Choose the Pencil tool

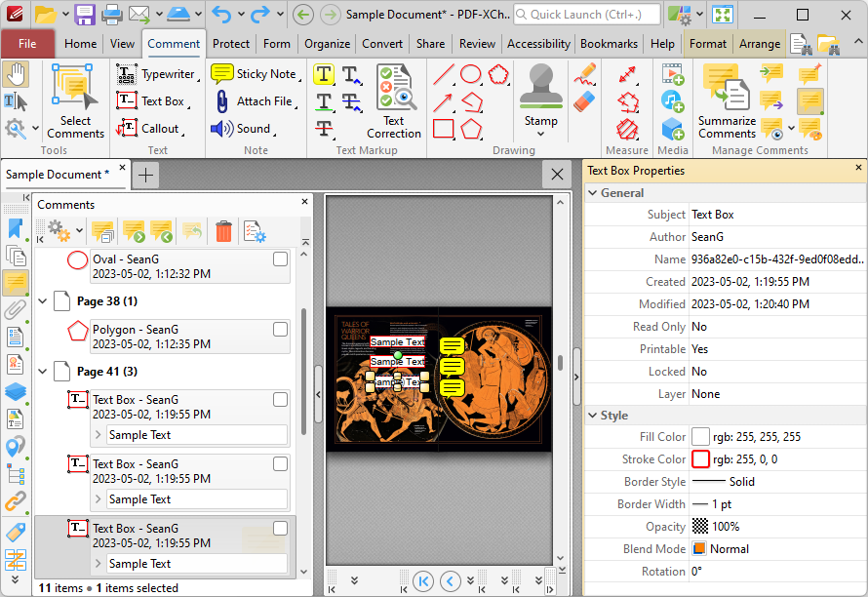(584, 74)
